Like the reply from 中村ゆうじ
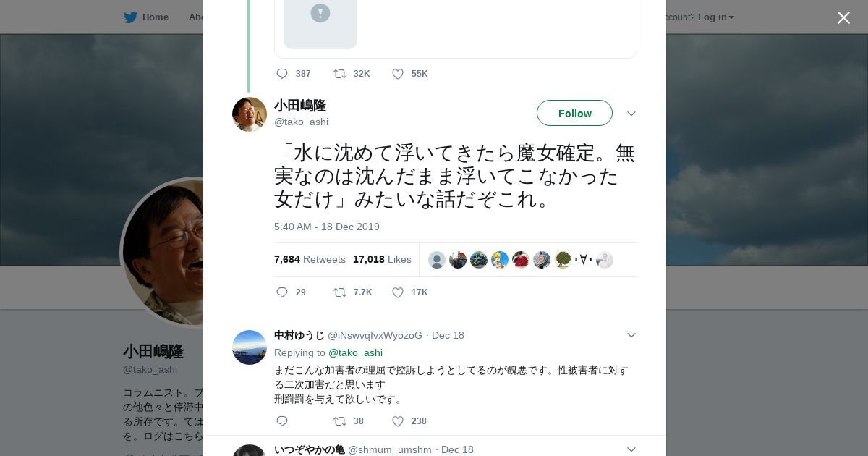This screenshot has height=456, width=868. point(398,421)
